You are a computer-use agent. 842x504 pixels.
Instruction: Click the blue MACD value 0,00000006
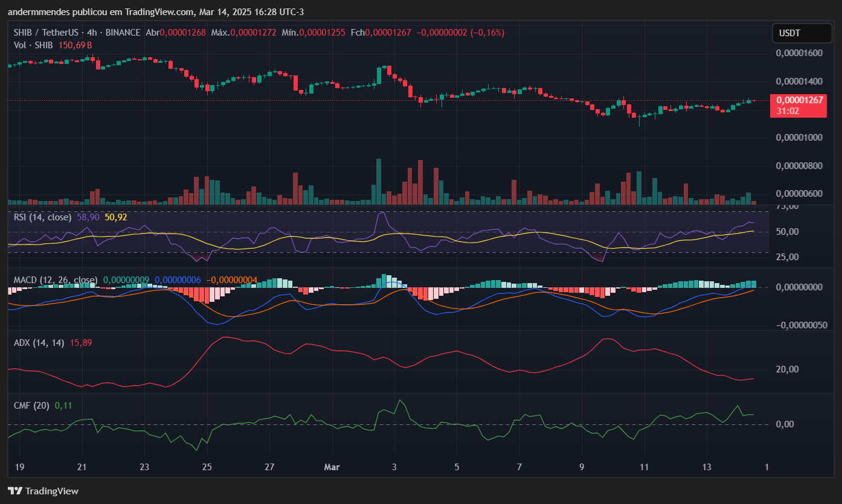point(178,280)
